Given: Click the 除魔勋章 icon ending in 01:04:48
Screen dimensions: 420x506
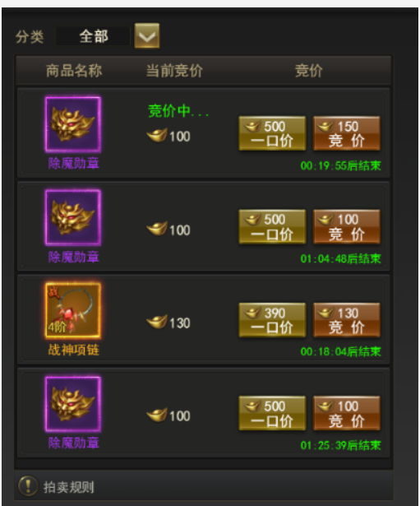Looking at the screenshot, I should [x=73, y=217].
